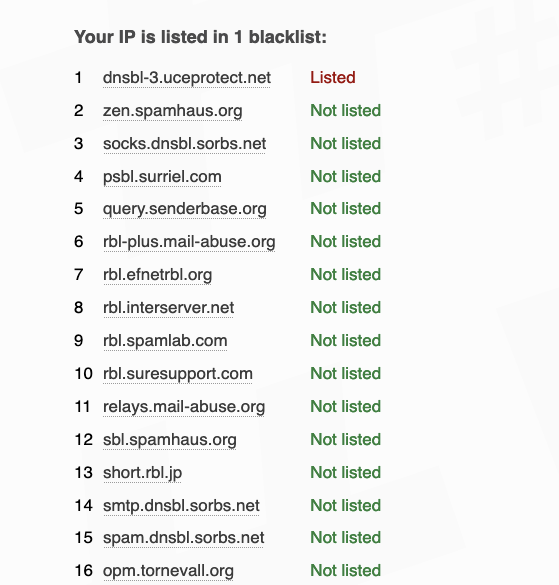Open the short.rbl.jp link
The image size is (559, 585).
(143, 473)
